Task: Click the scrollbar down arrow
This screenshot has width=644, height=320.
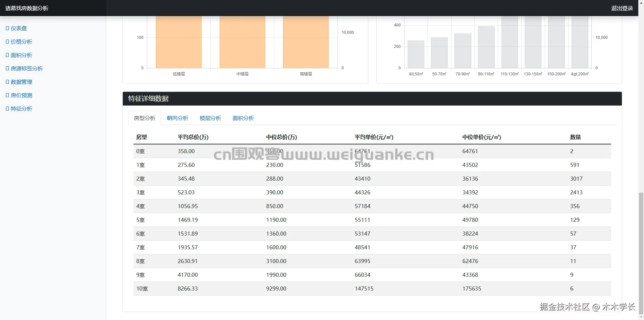Action: pos(641,317)
